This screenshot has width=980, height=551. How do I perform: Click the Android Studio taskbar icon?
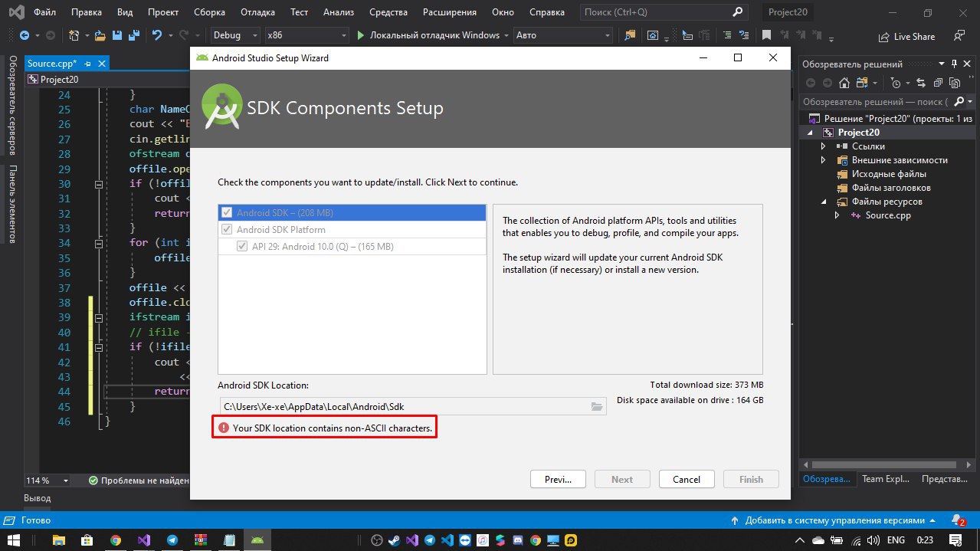(x=257, y=540)
